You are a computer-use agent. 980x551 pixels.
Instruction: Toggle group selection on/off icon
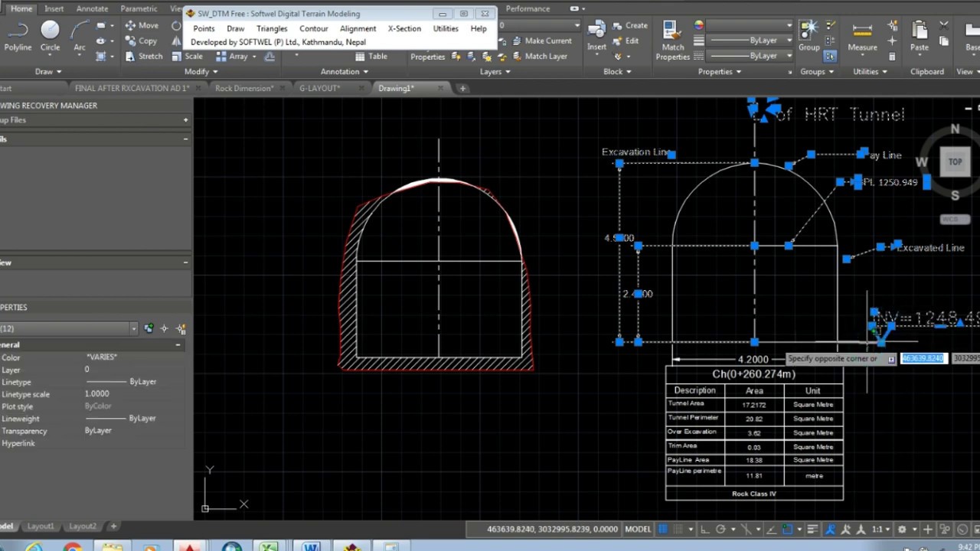(830, 56)
